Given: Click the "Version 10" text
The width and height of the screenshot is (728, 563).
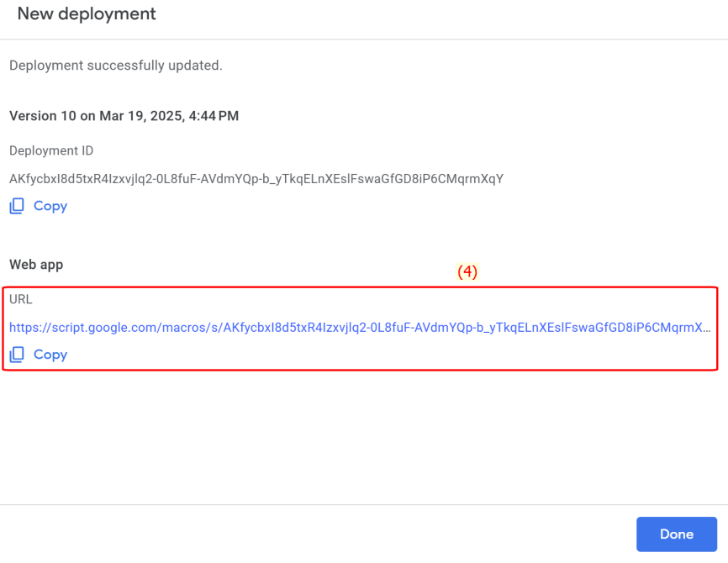Looking at the screenshot, I should pos(43,116).
